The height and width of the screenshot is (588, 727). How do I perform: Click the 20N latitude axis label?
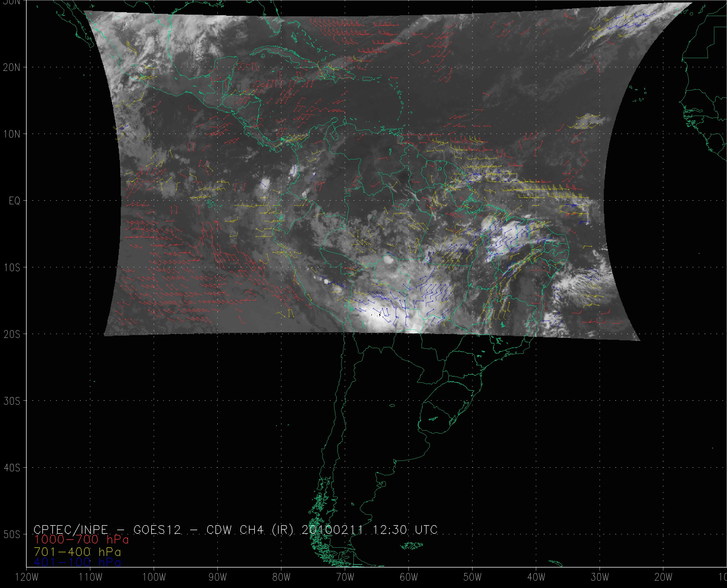point(12,68)
